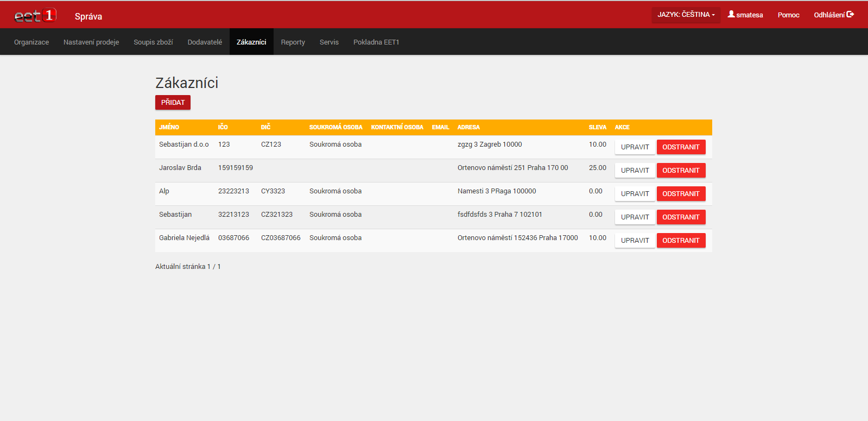Click address Ortenovo náměstí 152436 Praha 17000

pos(517,238)
